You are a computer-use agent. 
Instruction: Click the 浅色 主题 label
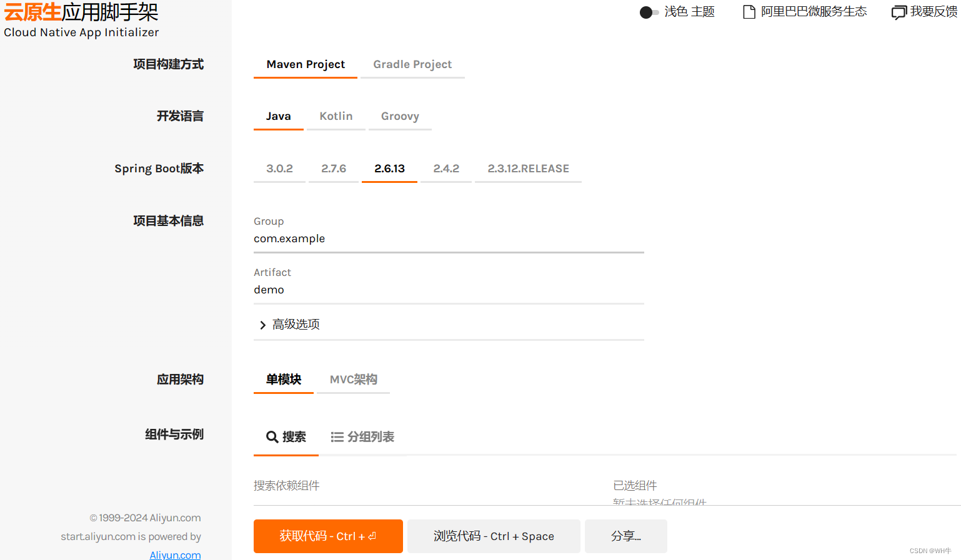(690, 12)
